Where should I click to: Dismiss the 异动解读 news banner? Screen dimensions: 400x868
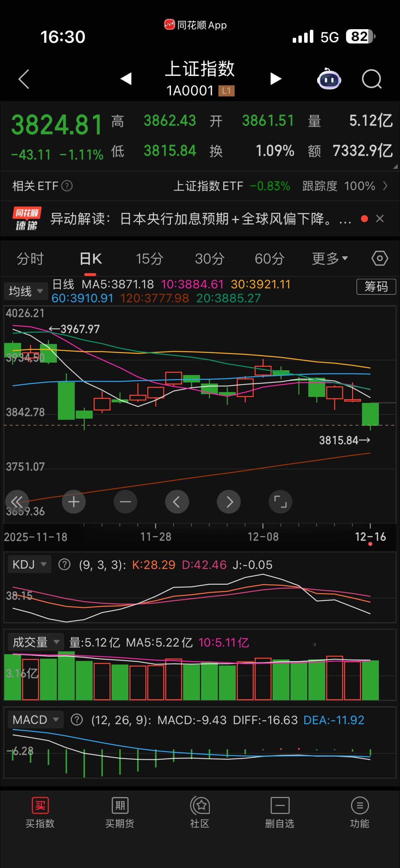pos(380,219)
